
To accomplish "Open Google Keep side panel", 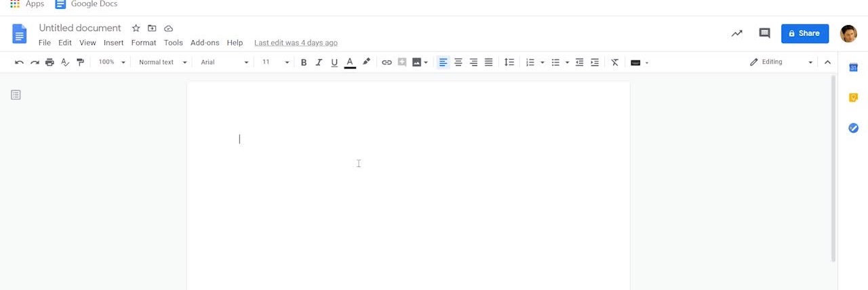I will [854, 98].
